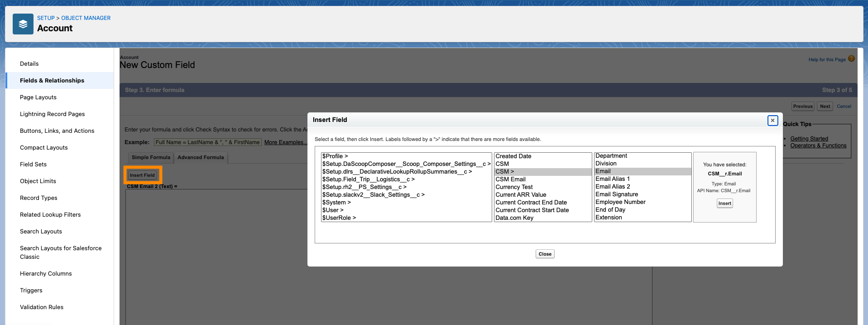Expand the $Profile field category
This screenshot has height=325, width=868.
406,156
